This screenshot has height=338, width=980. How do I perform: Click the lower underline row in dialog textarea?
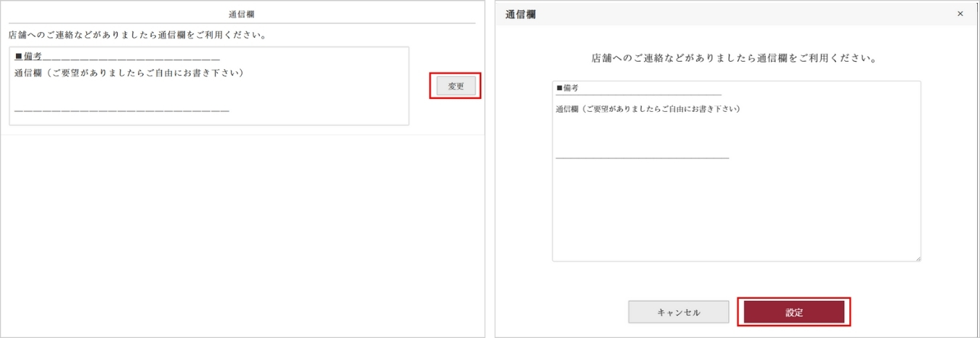click(642, 156)
